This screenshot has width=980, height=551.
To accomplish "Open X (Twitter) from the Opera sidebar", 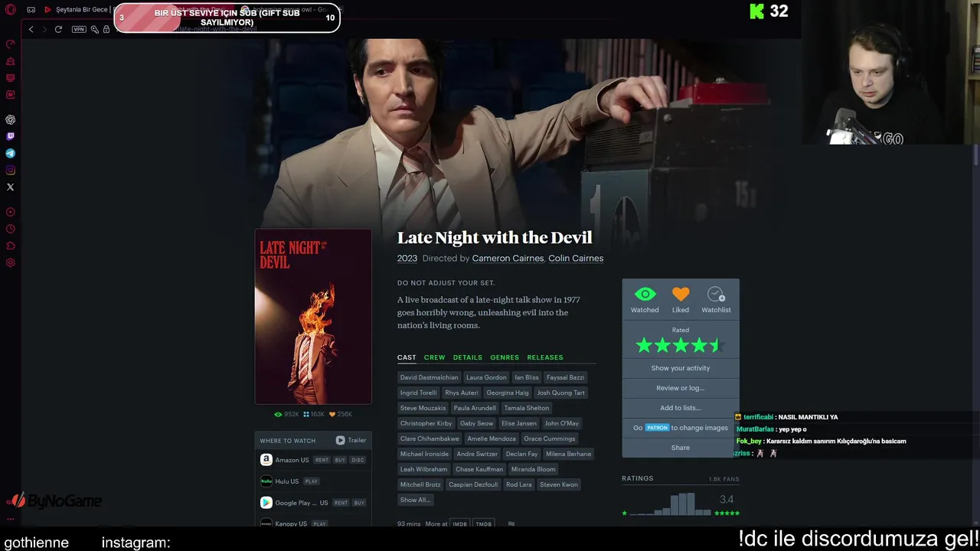I will pyautogui.click(x=11, y=187).
